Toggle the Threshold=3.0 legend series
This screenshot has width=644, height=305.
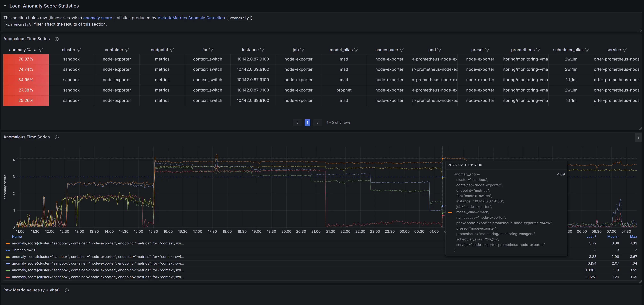click(24, 250)
